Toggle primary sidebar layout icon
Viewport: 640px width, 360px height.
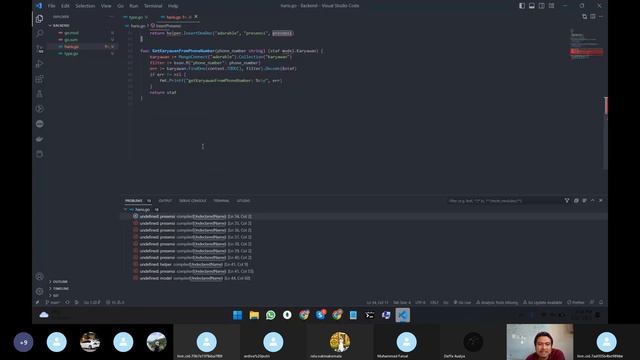click(x=522, y=6)
